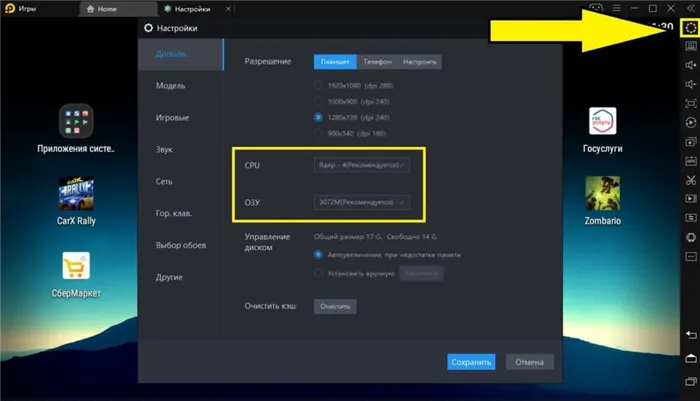Click the Android home icon
Screen dimensions: 700x401
tap(691, 359)
